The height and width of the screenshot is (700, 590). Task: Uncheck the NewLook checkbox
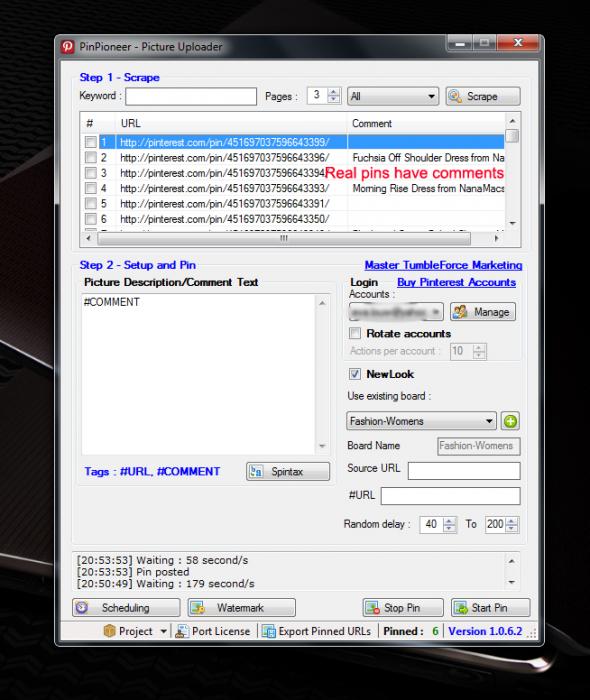[355, 374]
